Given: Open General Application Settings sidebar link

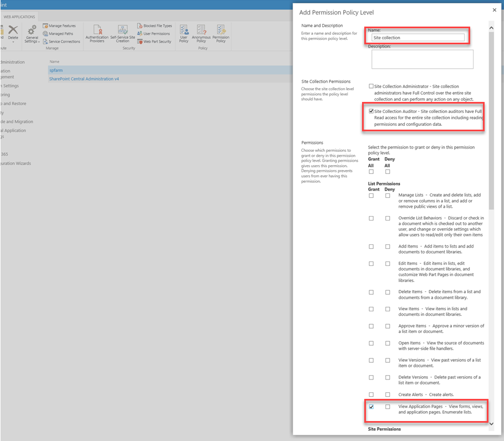Looking at the screenshot, I should click(13, 133).
